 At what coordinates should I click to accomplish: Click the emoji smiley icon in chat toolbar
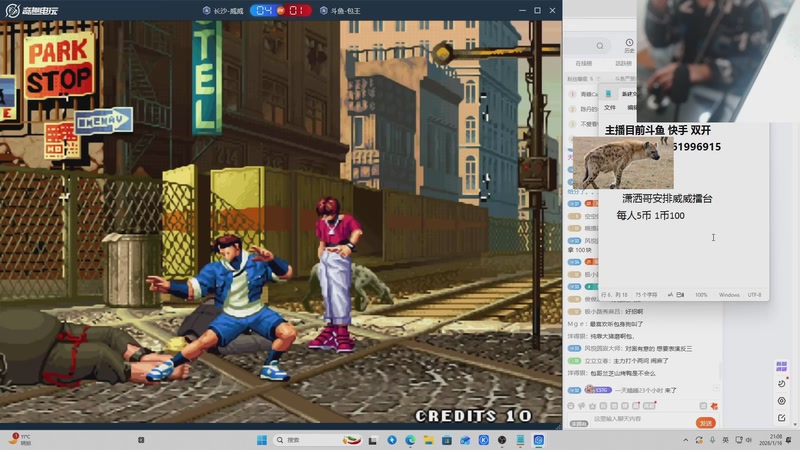click(571, 406)
